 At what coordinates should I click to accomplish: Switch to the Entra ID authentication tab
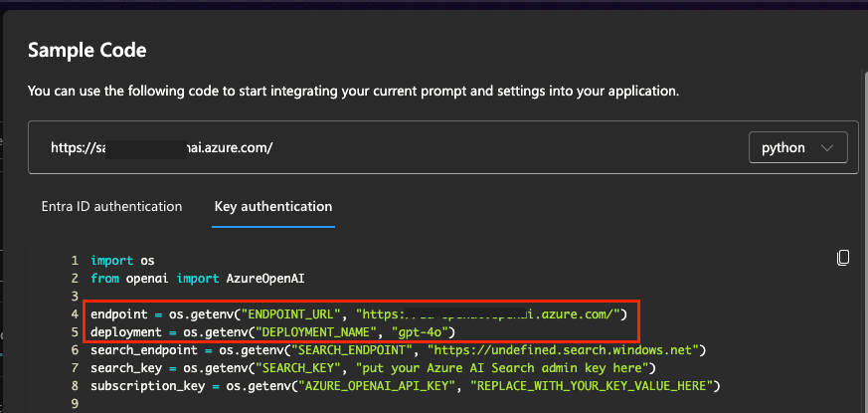(111, 206)
